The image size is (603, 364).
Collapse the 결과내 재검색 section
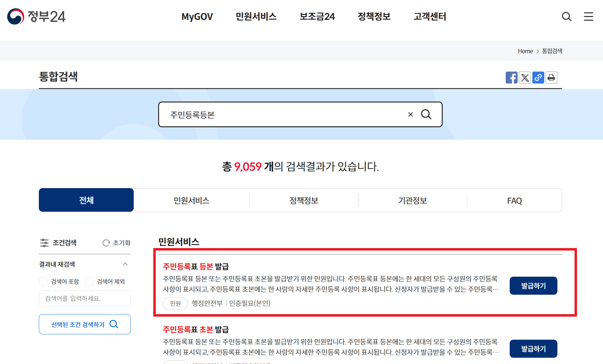pyautogui.click(x=125, y=264)
